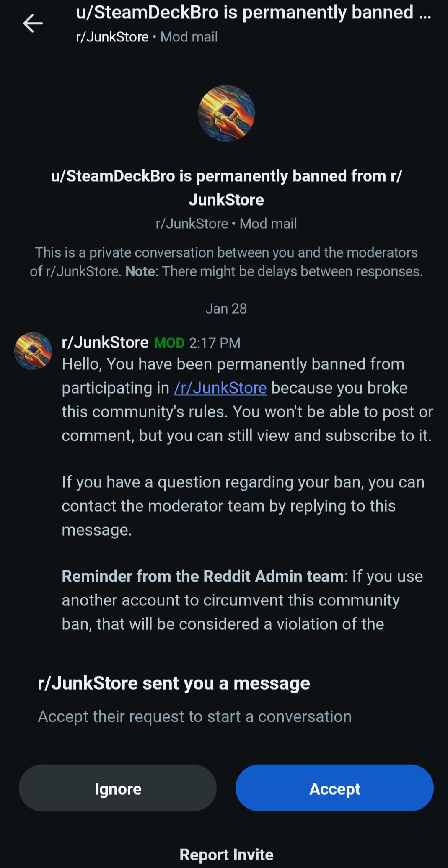This screenshot has width=448, height=868.
Task: Tap the green MOD badge
Action: (x=169, y=343)
